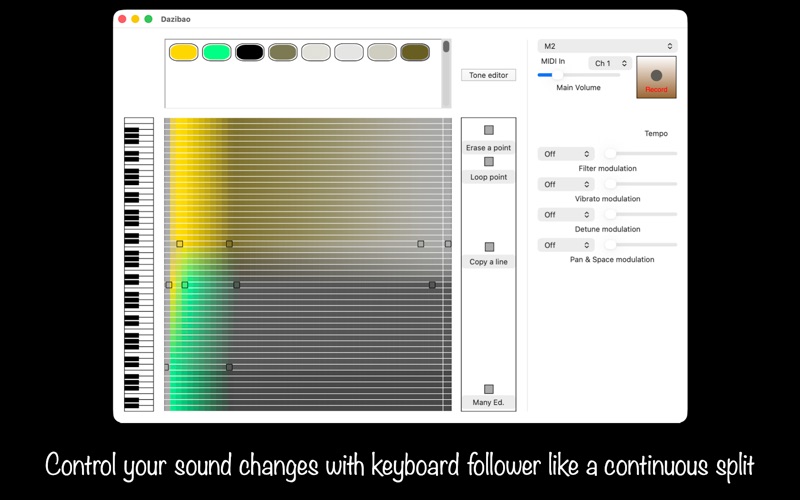The height and width of the screenshot is (500, 800).
Task: Select the yellow tone swatch
Action: tap(184, 52)
